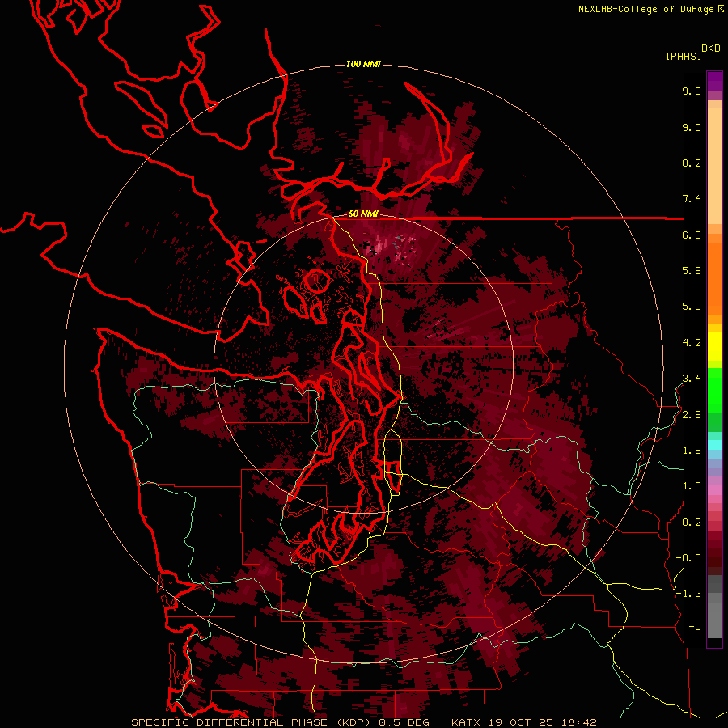
Task: Click the '50 NMI' range ring label
Action: click(x=363, y=214)
